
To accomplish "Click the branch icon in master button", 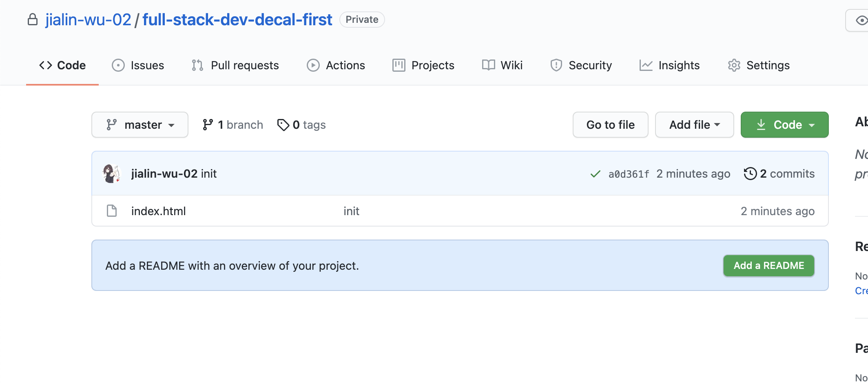I will point(111,125).
